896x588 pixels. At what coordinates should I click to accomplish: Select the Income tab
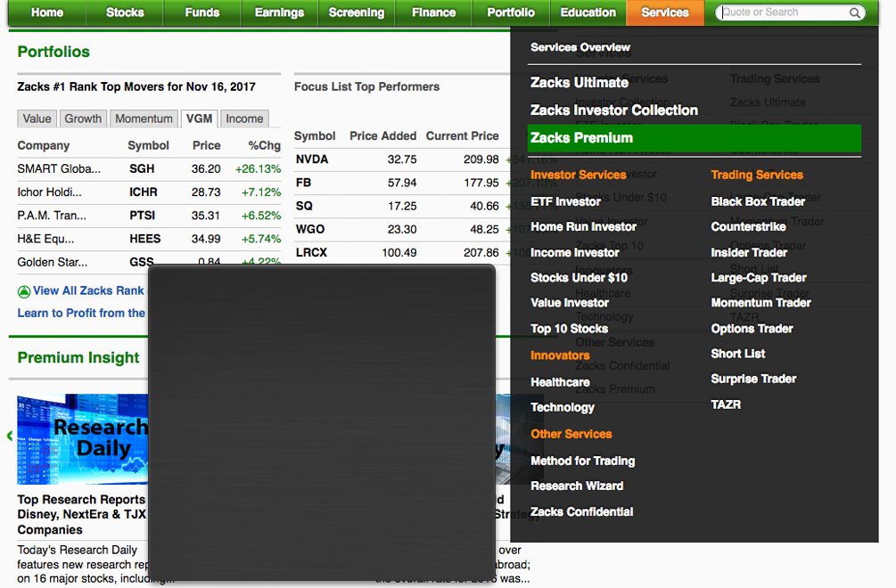(244, 118)
